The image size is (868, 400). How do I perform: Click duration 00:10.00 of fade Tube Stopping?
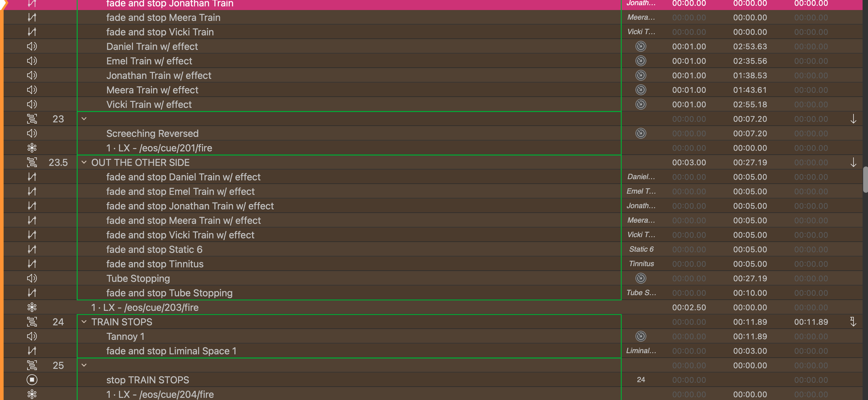(750, 293)
